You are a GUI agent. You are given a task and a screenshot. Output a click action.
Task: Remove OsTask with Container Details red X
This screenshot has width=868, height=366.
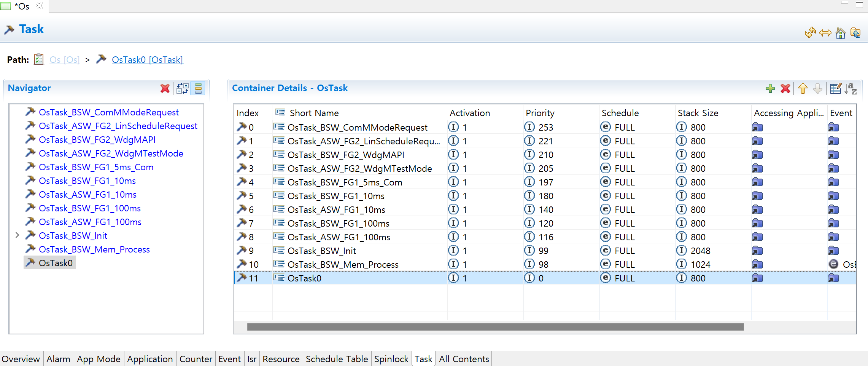click(x=785, y=88)
